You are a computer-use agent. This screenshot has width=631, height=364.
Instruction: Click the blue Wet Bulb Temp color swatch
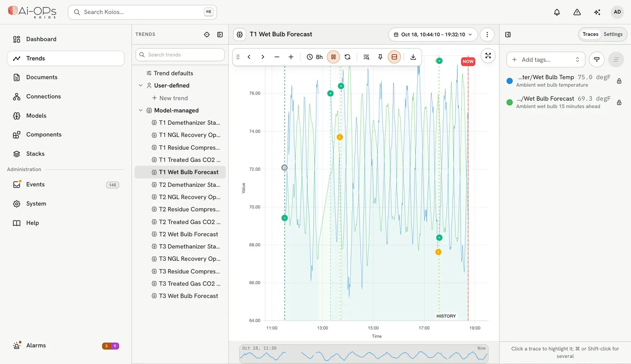click(x=510, y=81)
